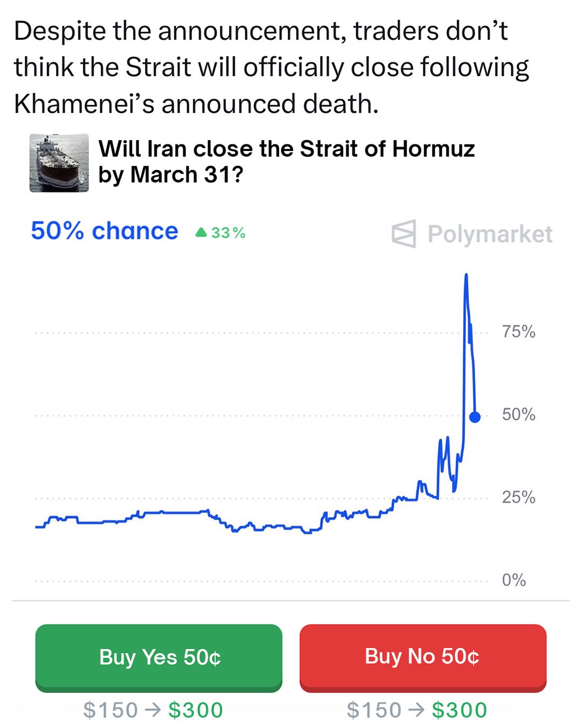The height and width of the screenshot is (728, 582).
Task: Click the Polymarket logo icon
Action: point(404,234)
